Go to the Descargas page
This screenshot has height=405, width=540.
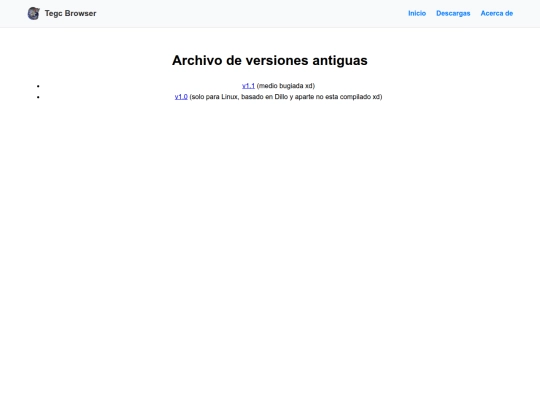[x=453, y=13]
